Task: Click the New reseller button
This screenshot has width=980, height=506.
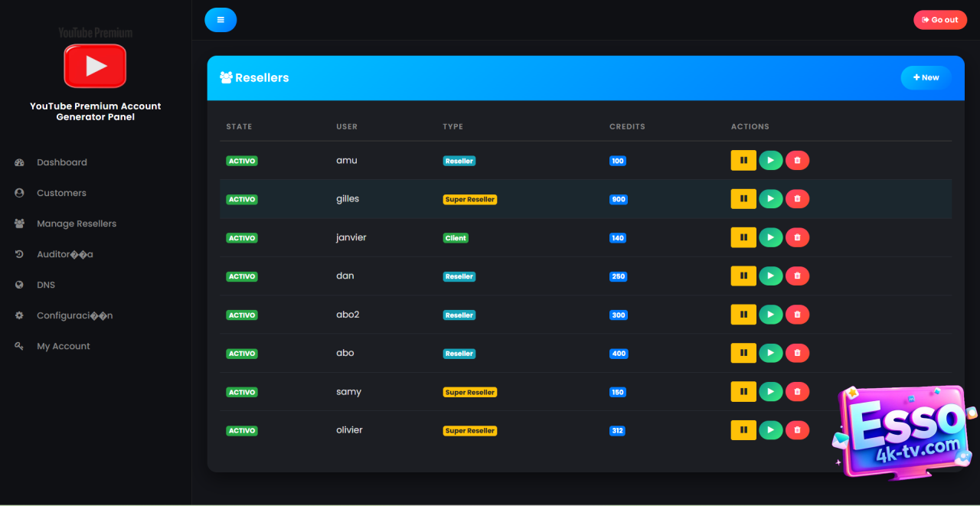Action: coord(926,77)
